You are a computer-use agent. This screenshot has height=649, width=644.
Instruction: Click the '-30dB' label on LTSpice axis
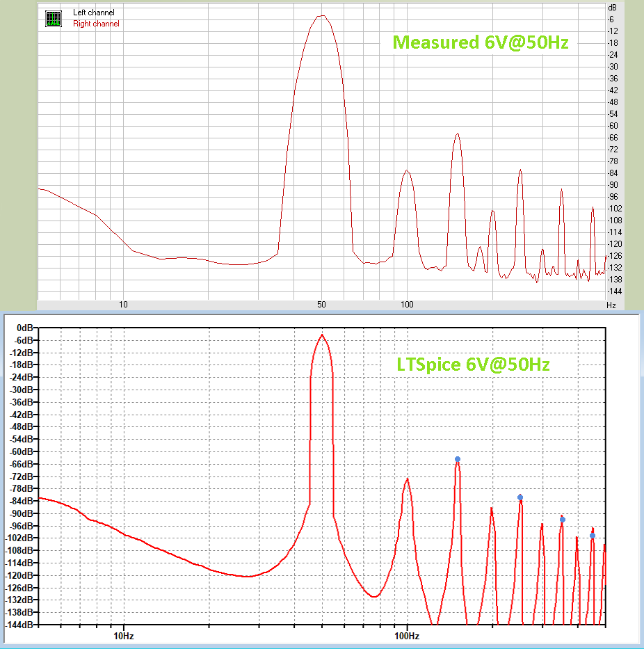click(21, 390)
